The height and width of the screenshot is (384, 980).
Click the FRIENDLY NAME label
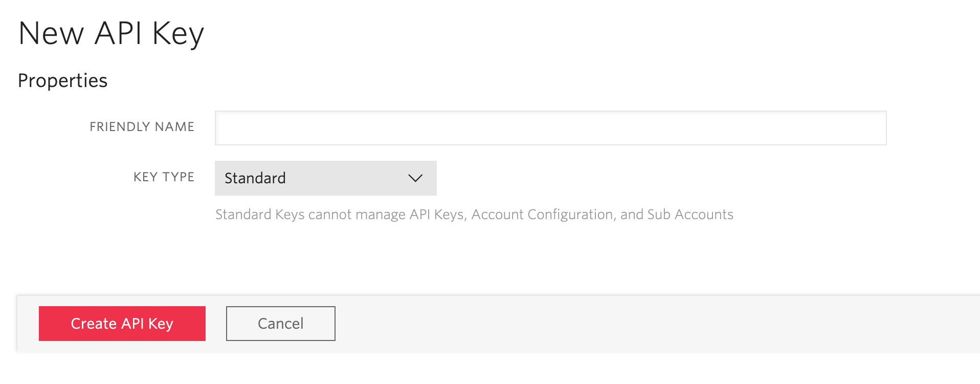(142, 126)
